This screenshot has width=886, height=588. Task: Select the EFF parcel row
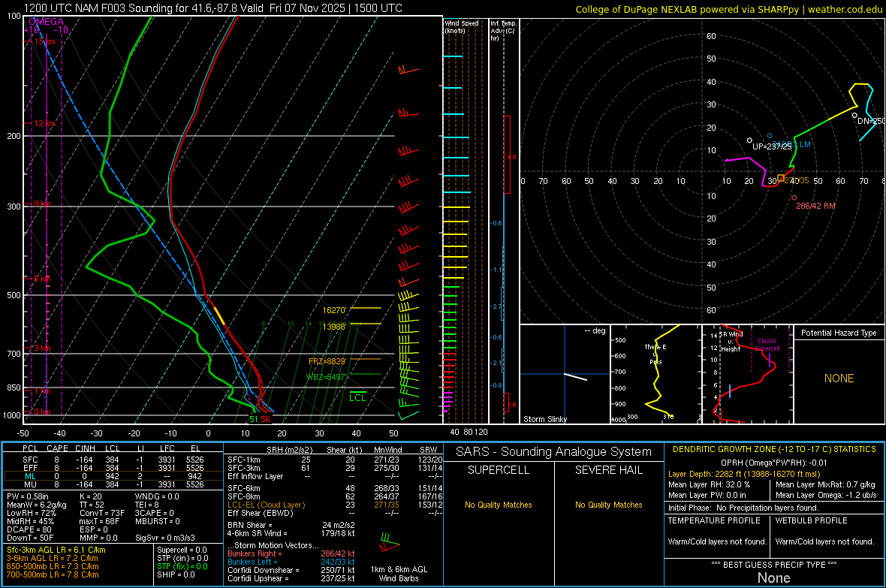(x=113, y=468)
